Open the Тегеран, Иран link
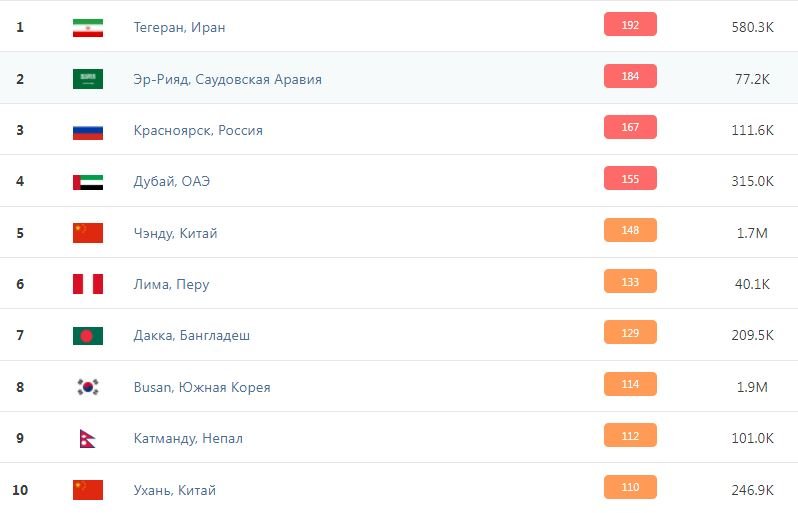The height and width of the screenshot is (513, 798). 179,27
